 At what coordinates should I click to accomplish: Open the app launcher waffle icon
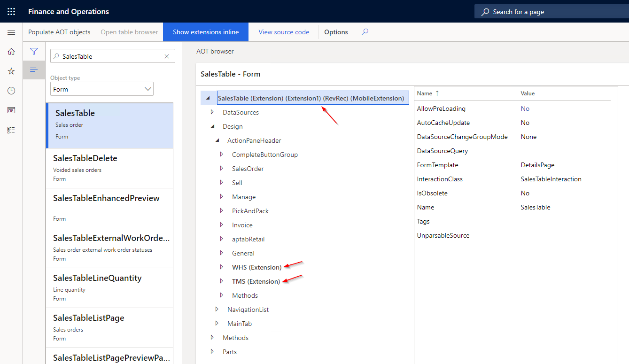point(11,11)
